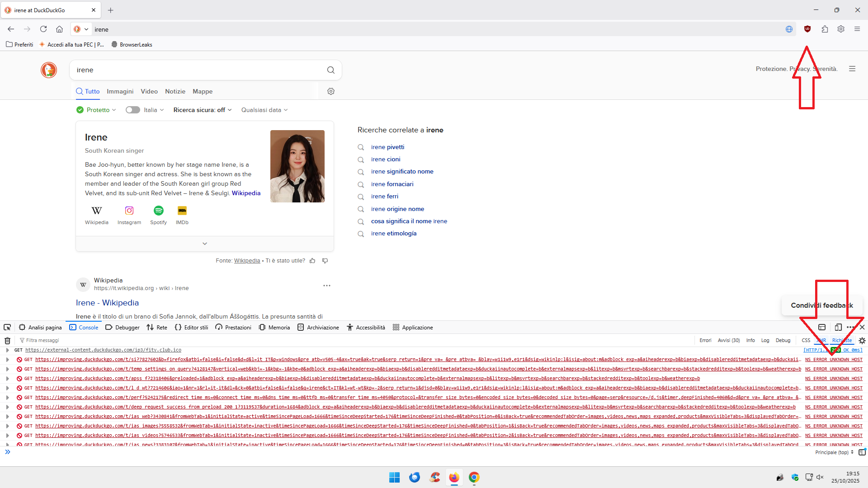Open the IMDb icon in Irene card
The height and width of the screenshot is (488, 868).
click(182, 211)
